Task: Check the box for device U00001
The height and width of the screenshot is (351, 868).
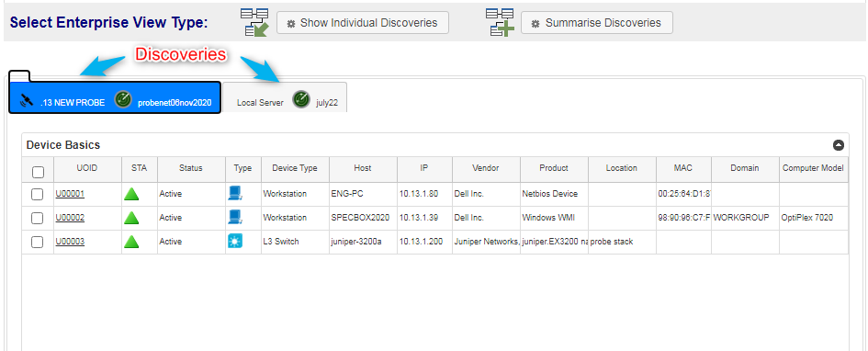Action: click(37, 194)
